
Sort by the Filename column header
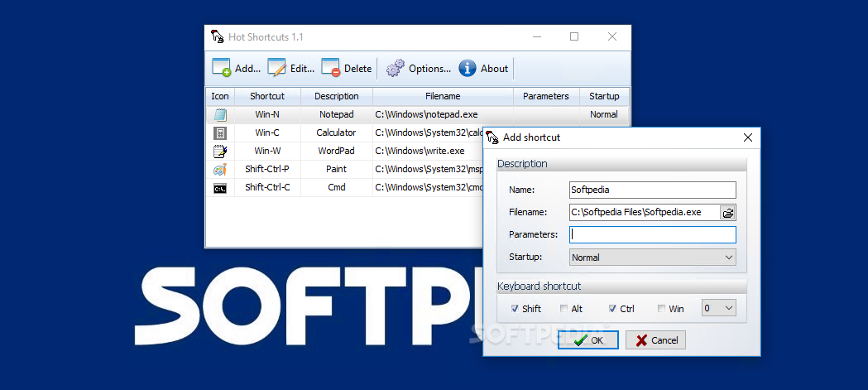point(443,96)
